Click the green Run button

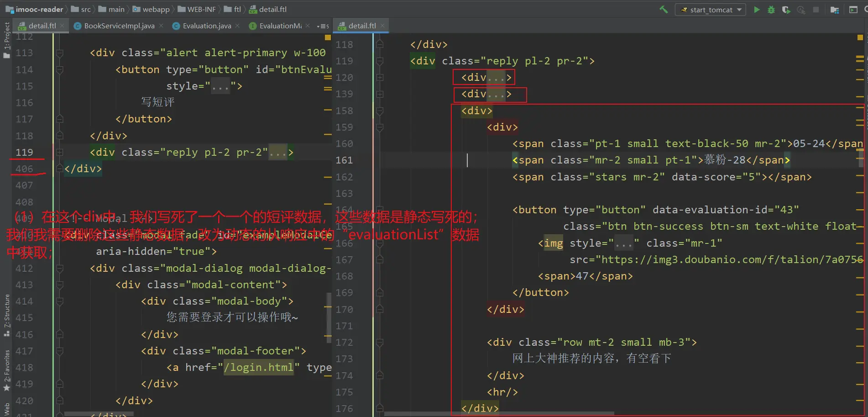click(757, 10)
